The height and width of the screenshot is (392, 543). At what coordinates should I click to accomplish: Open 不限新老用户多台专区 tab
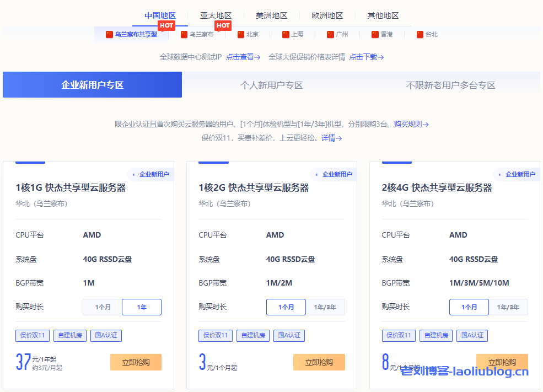pyautogui.click(x=450, y=85)
